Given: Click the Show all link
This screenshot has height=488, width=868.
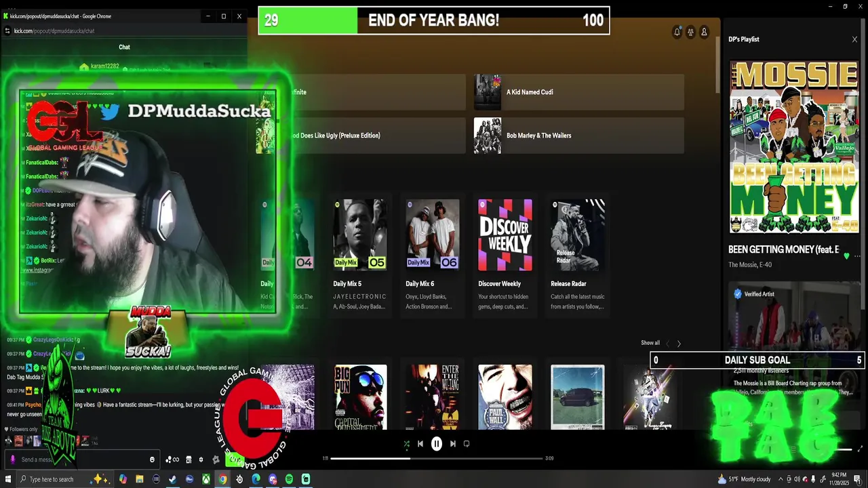Looking at the screenshot, I should (650, 343).
